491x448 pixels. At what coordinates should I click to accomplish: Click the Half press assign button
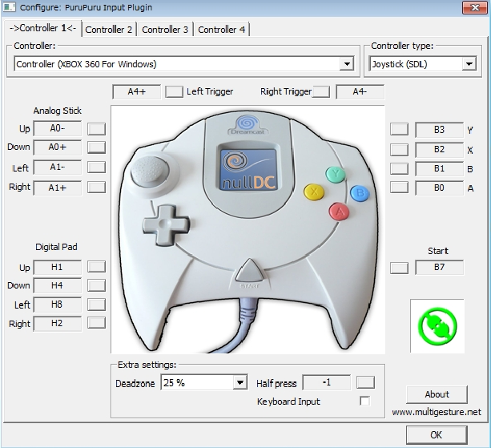pyautogui.click(x=365, y=382)
